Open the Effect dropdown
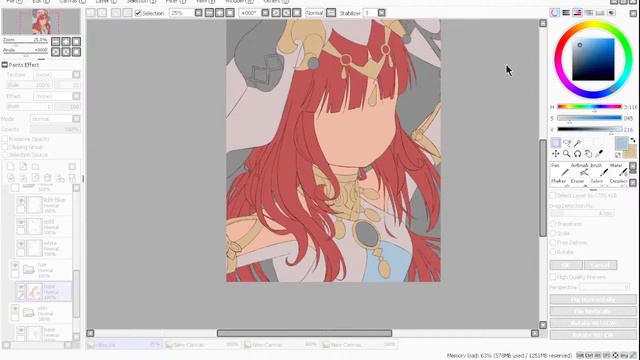 pos(76,96)
